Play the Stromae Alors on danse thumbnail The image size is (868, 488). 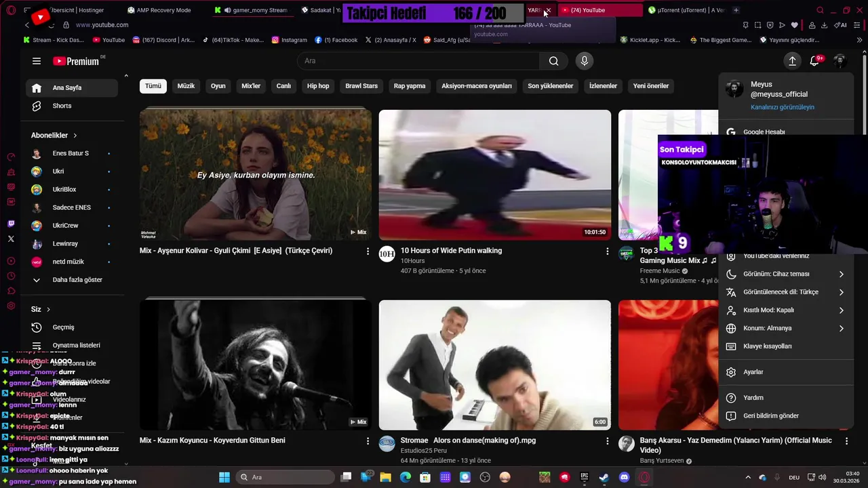(495, 365)
